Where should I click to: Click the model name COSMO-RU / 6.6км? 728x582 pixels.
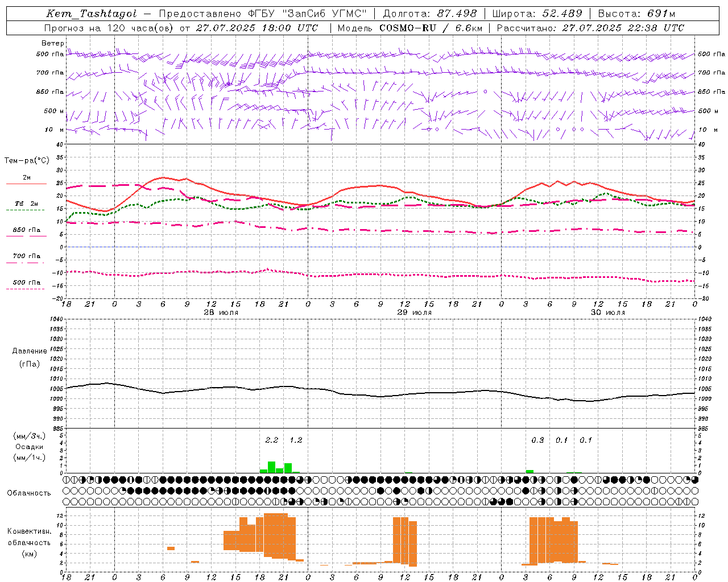[x=431, y=27]
